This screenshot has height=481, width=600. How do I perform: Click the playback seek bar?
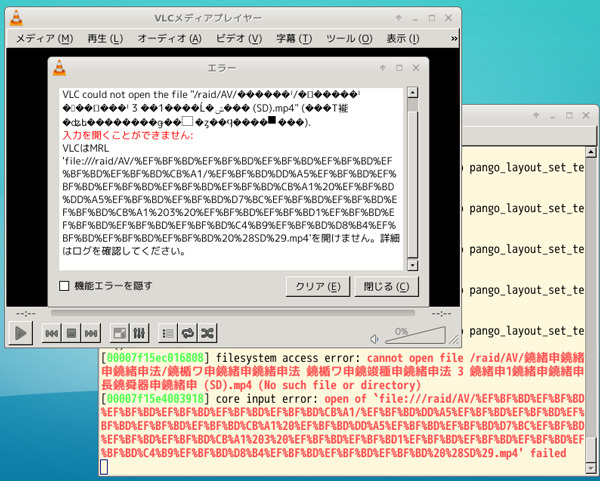[x=233, y=313]
